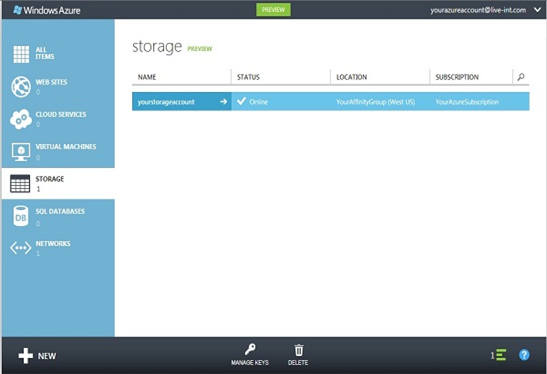This screenshot has width=547, height=374.
Task: Click the All Items grid icon
Action: [x=21, y=54]
